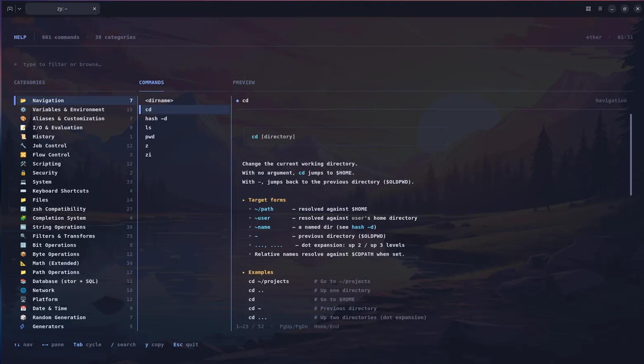Open new terminal tab icon in title bar

[10, 9]
